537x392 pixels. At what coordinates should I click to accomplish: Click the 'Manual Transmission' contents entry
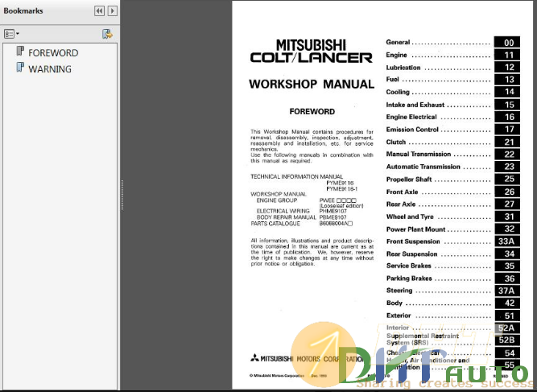pyautogui.click(x=419, y=154)
